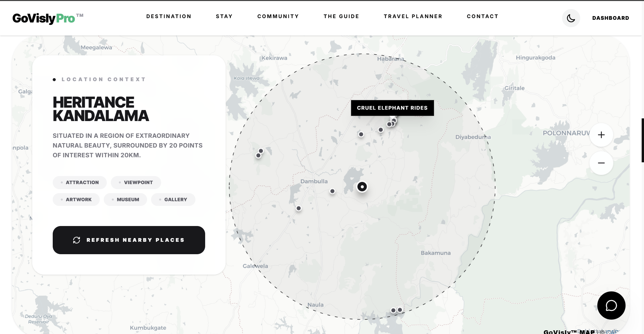
Task: Zoom out the map with minus button
Action: click(x=601, y=163)
